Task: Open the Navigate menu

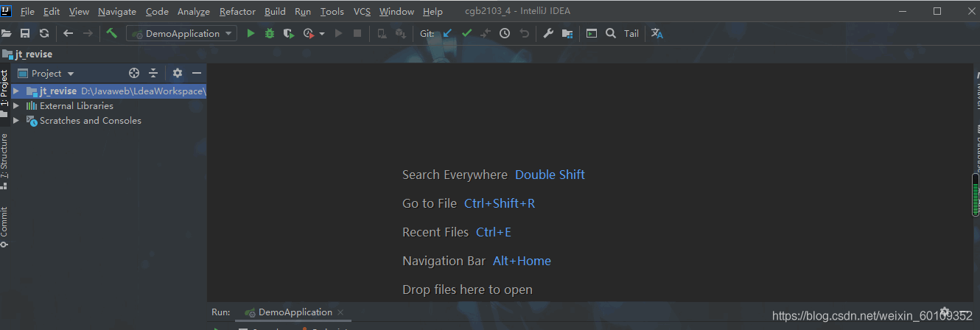Action: (x=117, y=12)
